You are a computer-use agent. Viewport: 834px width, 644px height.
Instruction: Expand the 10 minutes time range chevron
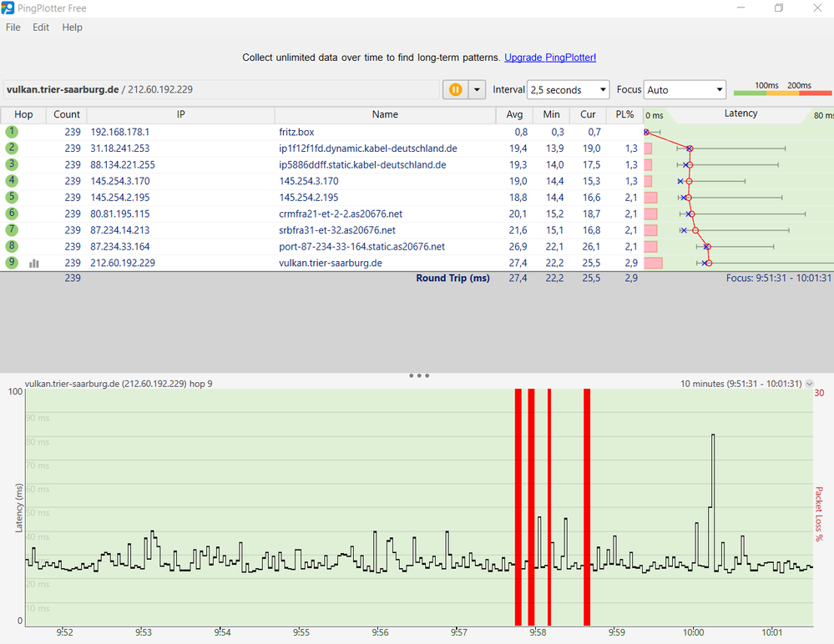[x=809, y=385]
